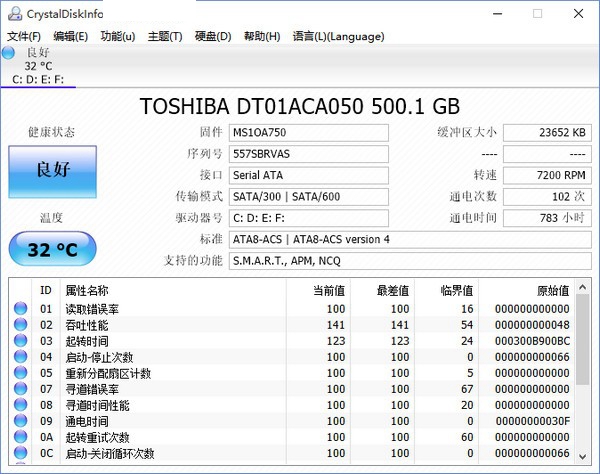Click current value 141 for 吞吐性能

click(336, 325)
